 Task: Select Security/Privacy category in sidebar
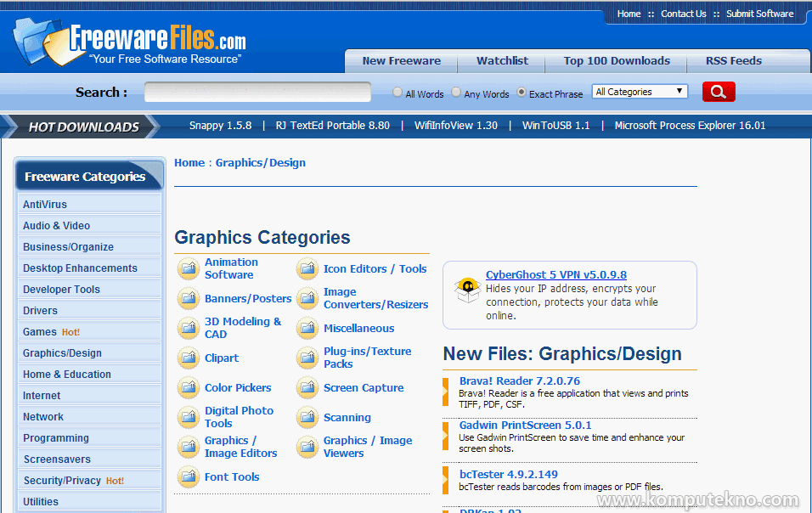pyautogui.click(x=89, y=480)
